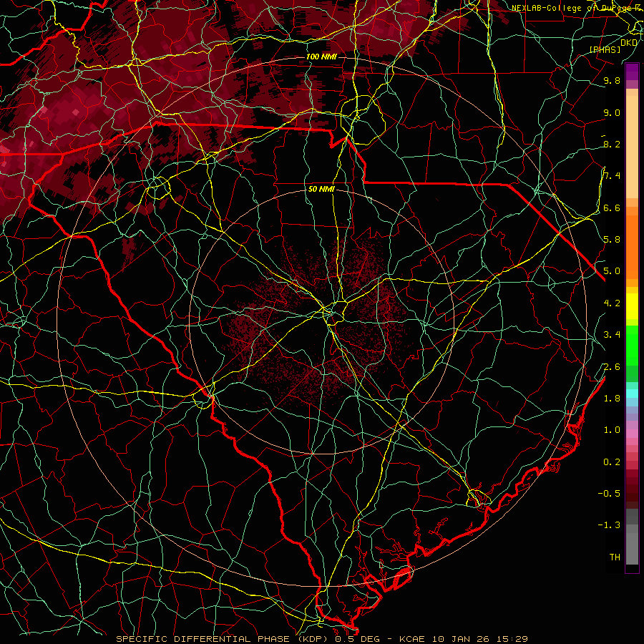Click the 2.6 scale value

(x=612, y=367)
